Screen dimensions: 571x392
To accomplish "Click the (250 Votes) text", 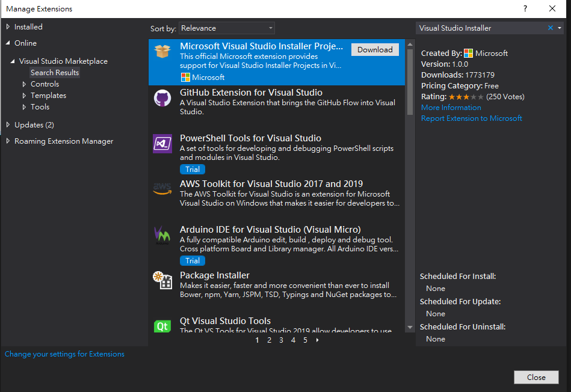I will coord(505,97).
